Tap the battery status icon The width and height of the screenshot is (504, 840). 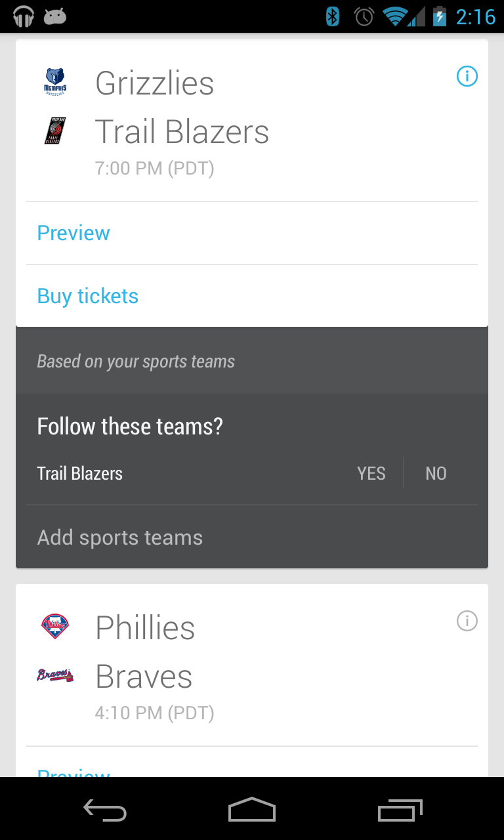coord(440,16)
